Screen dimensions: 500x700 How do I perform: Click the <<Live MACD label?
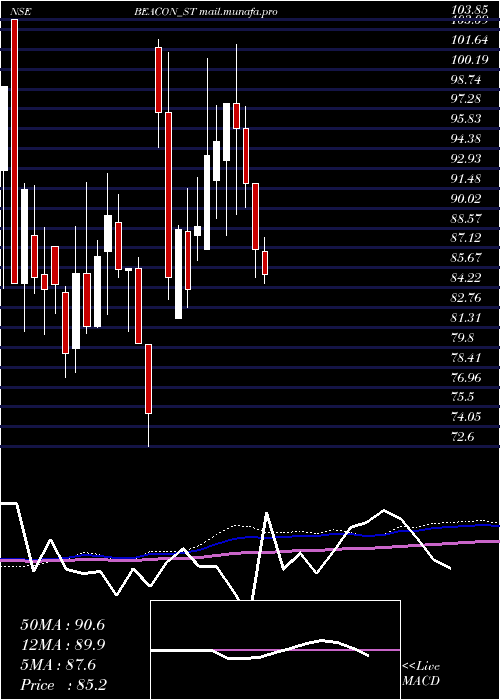click(421, 674)
